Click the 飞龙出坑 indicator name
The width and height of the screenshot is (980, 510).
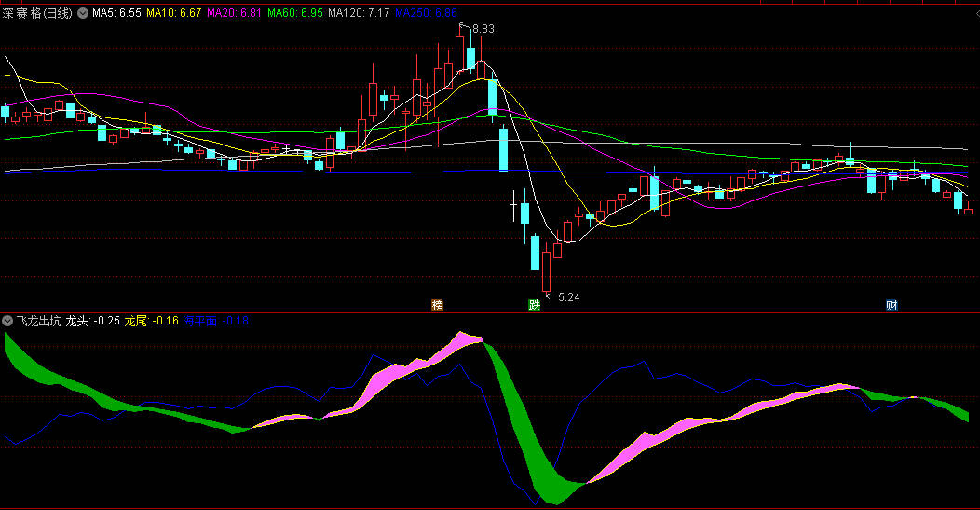click(39, 321)
